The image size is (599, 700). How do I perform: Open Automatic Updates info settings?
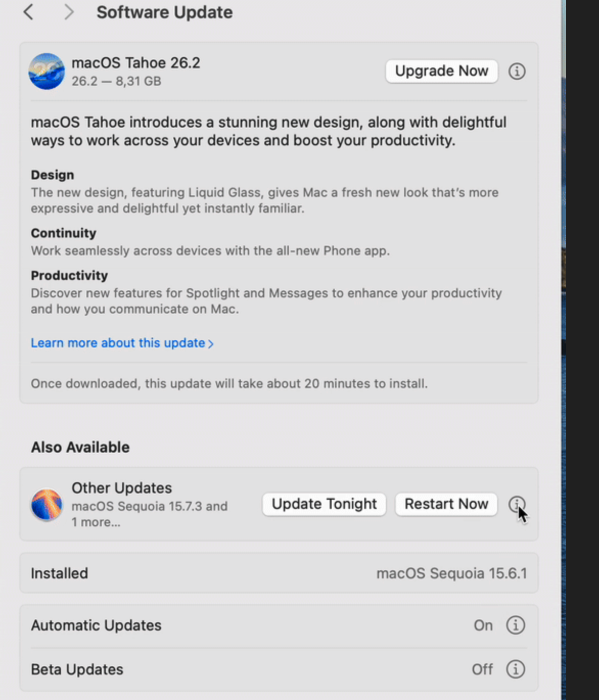[515, 625]
